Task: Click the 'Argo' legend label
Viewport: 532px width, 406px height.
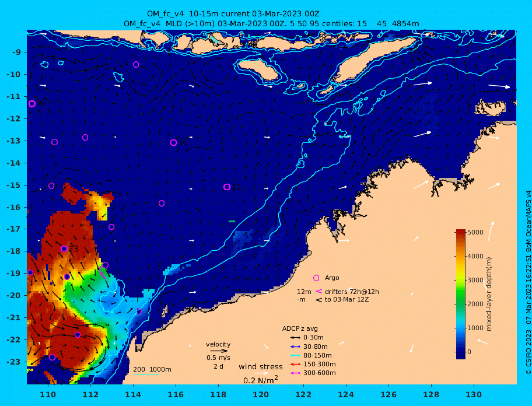Action: [x=332, y=278]
